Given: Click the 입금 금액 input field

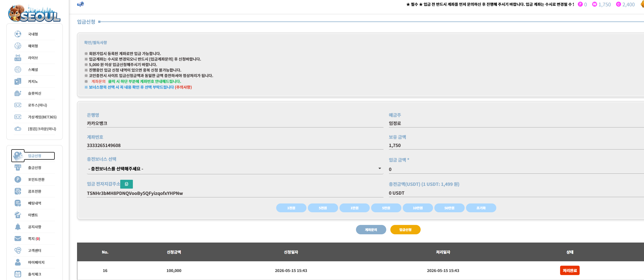Looking at the screenshot, I should pyautogui.click(x=516, y=169).
